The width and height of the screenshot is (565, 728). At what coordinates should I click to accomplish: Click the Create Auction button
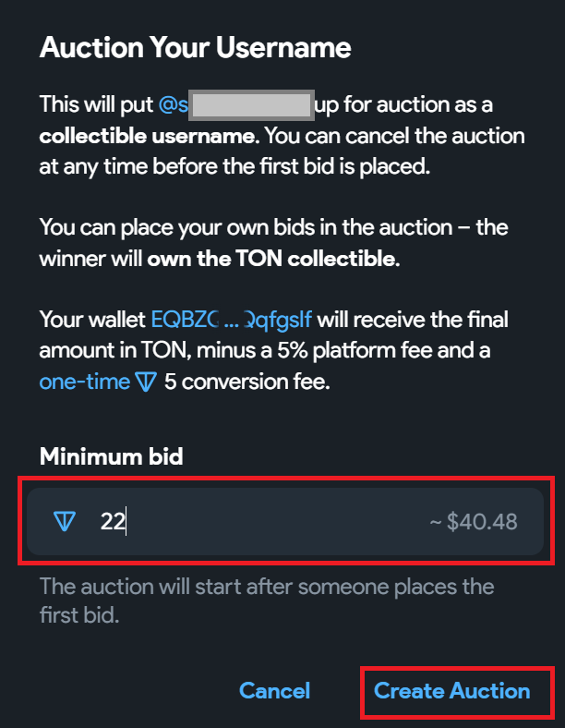pos(451,691)
